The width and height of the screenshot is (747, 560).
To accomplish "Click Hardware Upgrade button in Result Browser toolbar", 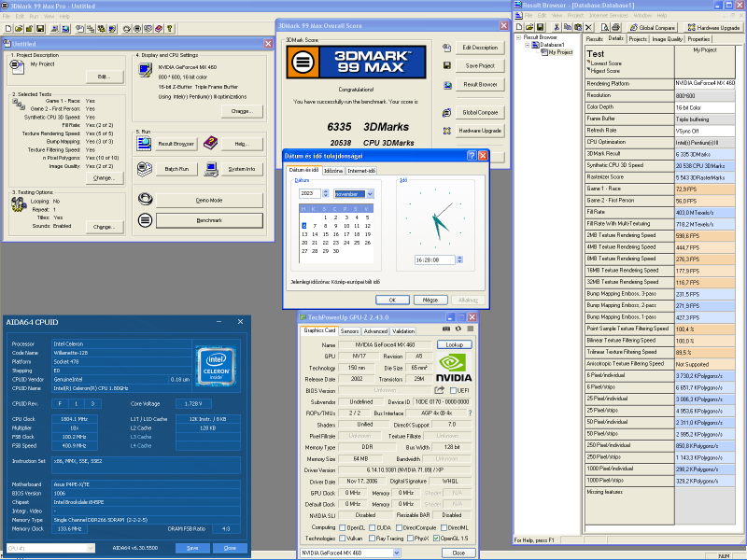I will coord(713,28).
